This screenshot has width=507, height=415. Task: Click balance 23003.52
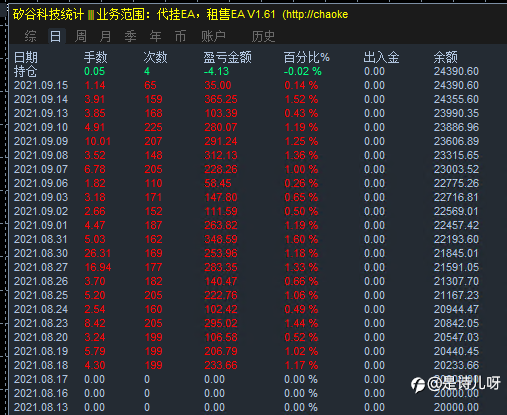coord(456,169)
